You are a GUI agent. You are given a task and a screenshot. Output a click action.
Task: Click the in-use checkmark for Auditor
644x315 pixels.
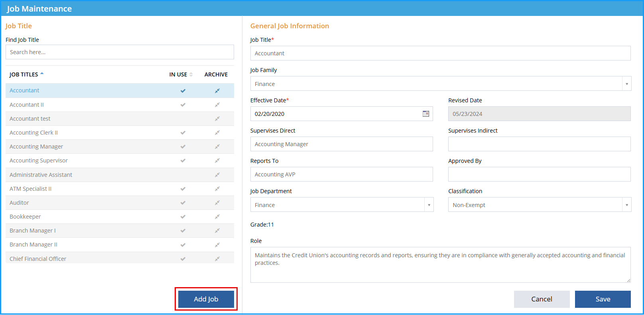[x=183, y=203]
